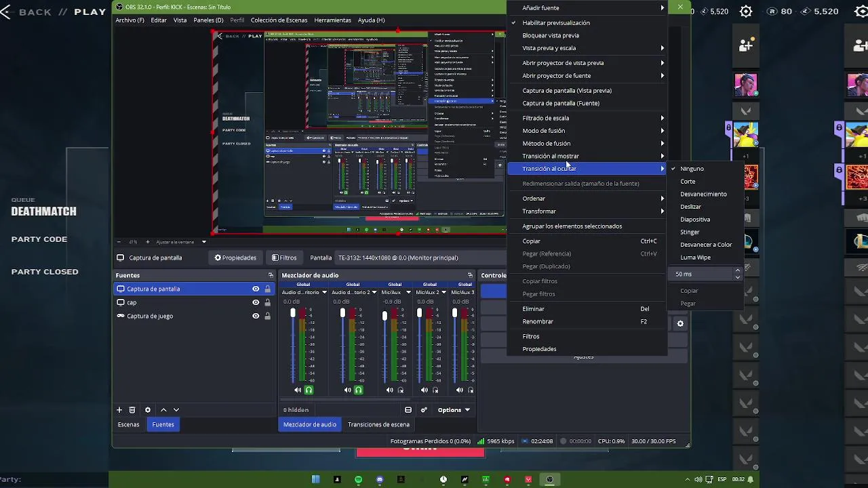Choose Bloquear vista previa menu entry

pyautogui.click(x=587, y=35)
